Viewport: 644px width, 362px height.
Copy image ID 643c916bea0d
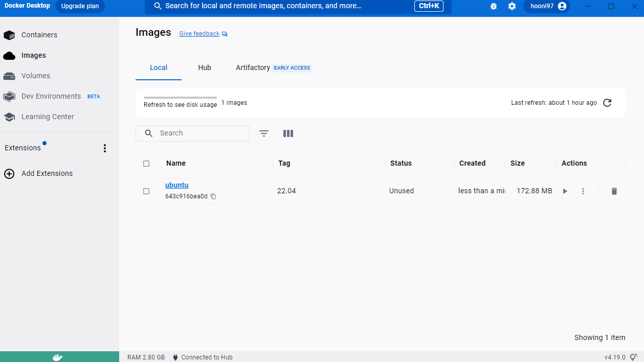click(213, 196)
